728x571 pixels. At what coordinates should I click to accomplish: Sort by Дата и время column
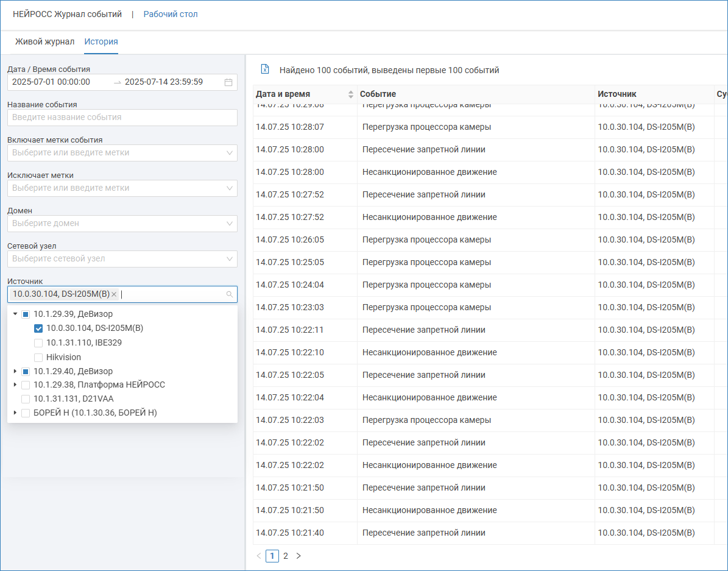tap(350, 94)
